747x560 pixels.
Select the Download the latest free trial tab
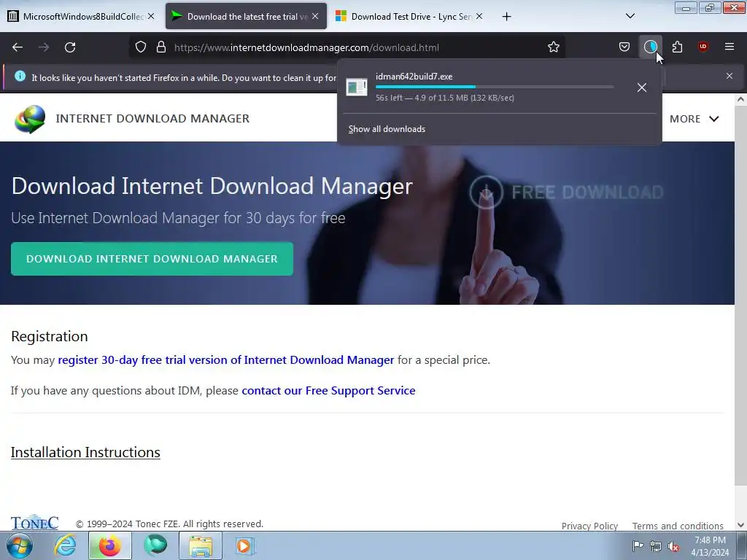coord(247,16)
